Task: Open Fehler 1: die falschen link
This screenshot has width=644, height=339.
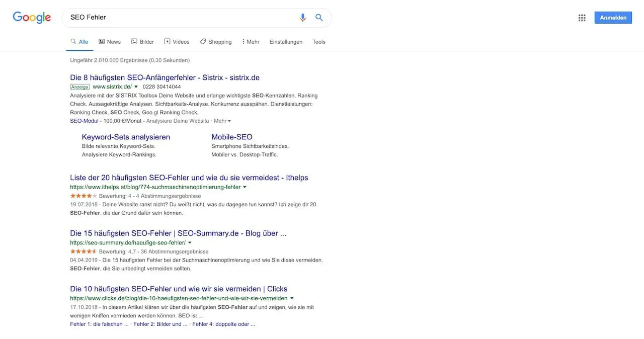Action: (x=99, y=324)
